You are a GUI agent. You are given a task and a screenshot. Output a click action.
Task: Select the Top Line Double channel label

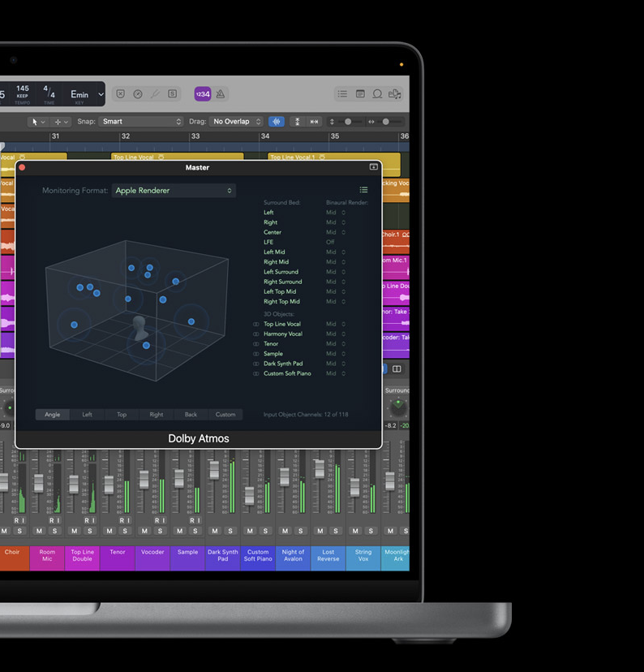[x=82, y=558]
